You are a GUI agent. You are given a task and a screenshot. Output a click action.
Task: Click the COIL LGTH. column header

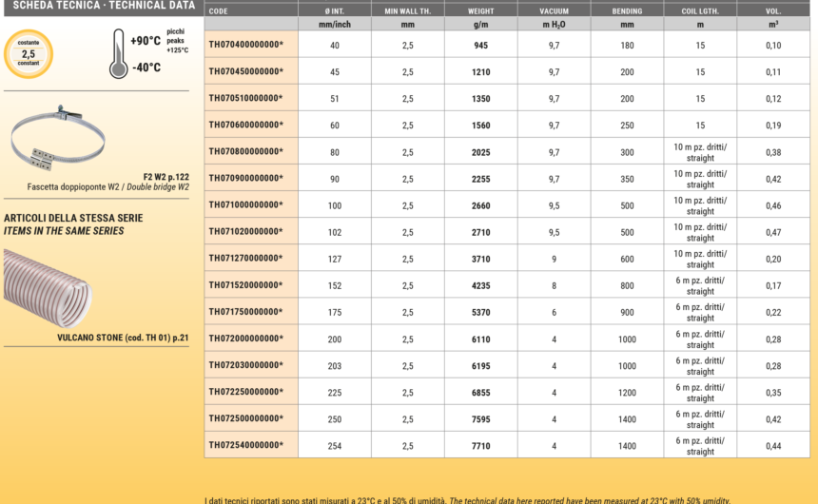tap(700, 10)
